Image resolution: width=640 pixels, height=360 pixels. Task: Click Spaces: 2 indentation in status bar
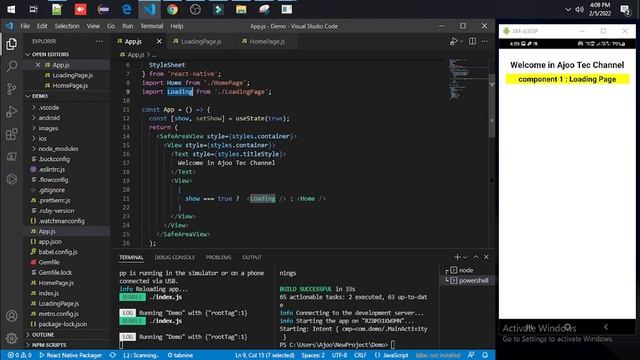point(313,355)
